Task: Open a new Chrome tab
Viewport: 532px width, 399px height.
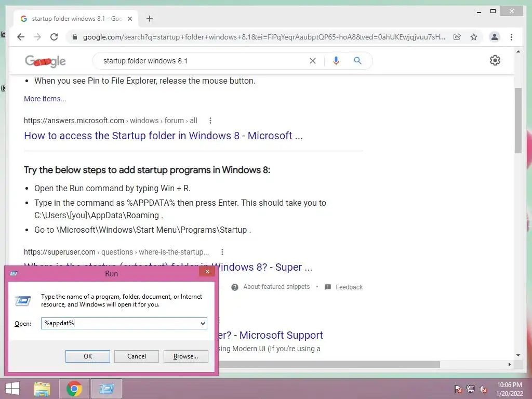Action: click(150, 19)
